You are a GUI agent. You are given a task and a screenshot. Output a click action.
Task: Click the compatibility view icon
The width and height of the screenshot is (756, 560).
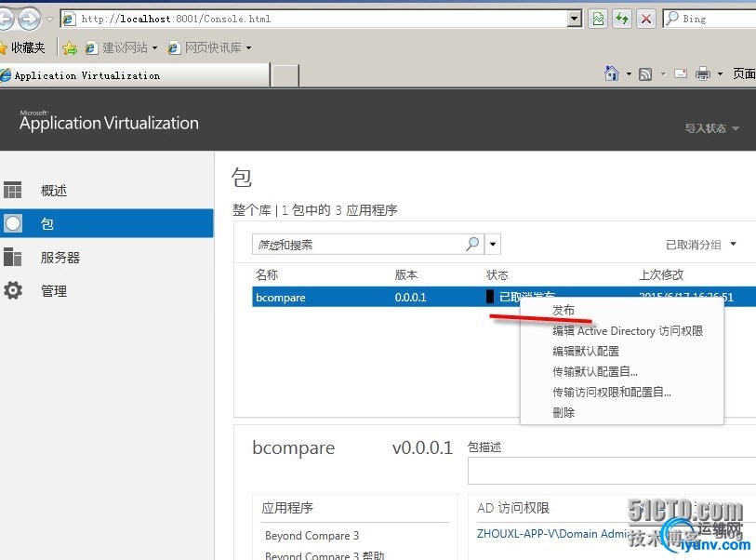(x=598, y=19)
